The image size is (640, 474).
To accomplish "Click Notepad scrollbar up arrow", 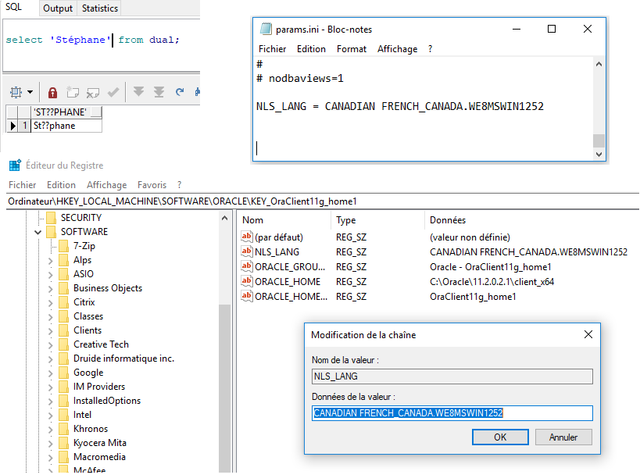I will point(599,64).
